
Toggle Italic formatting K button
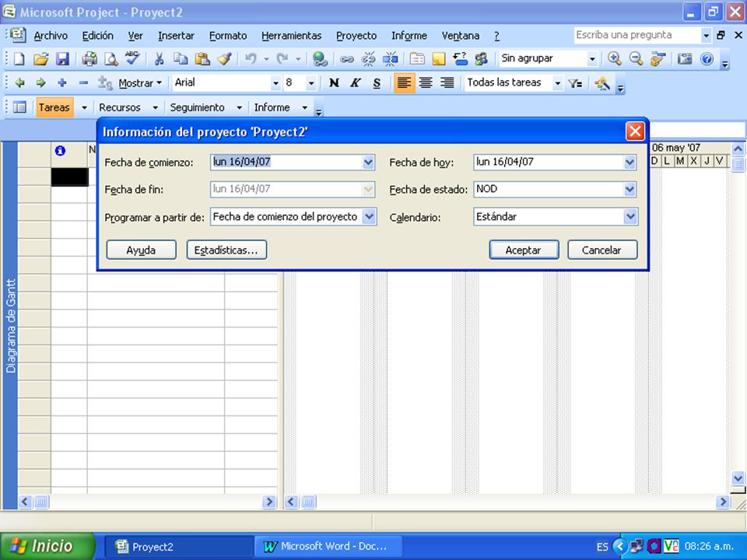pos(355,83)
